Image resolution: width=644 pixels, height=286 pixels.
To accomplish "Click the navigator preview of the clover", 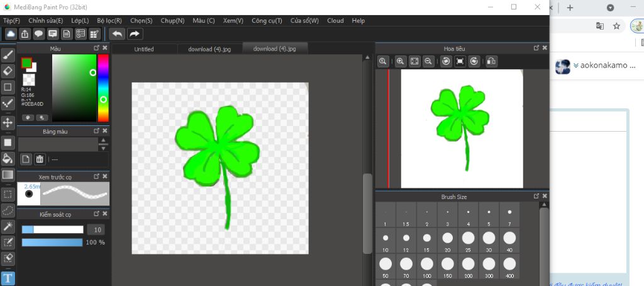I will point(462,129).
